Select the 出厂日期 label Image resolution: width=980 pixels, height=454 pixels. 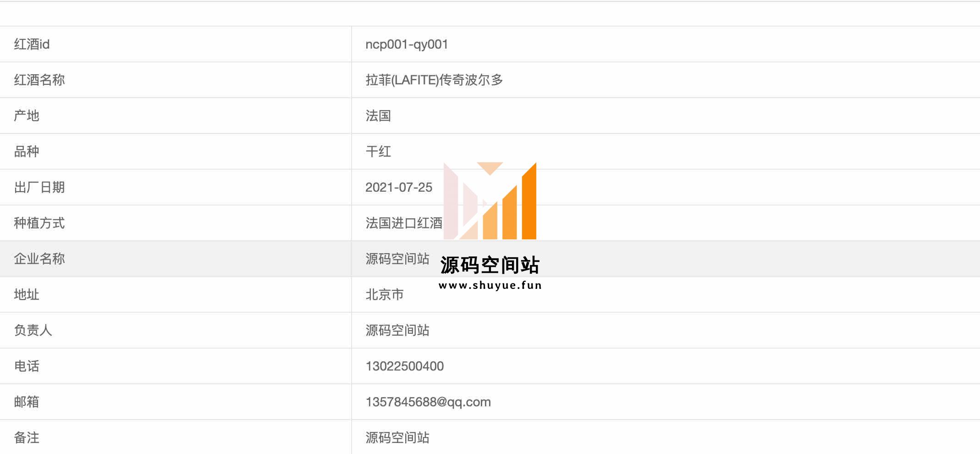coord(39,187)
